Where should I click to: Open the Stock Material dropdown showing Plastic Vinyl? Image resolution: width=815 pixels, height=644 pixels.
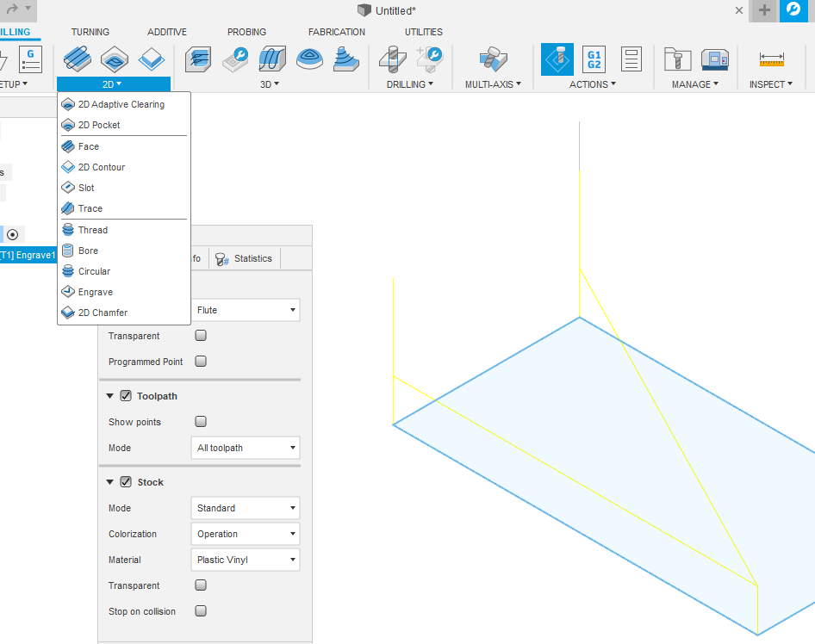[x=245, y=560]
